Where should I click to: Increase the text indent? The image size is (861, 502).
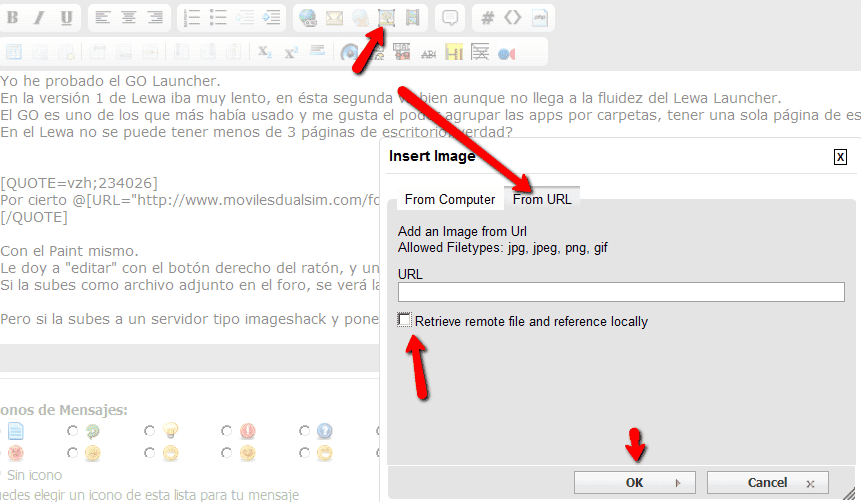pos(271,18)
